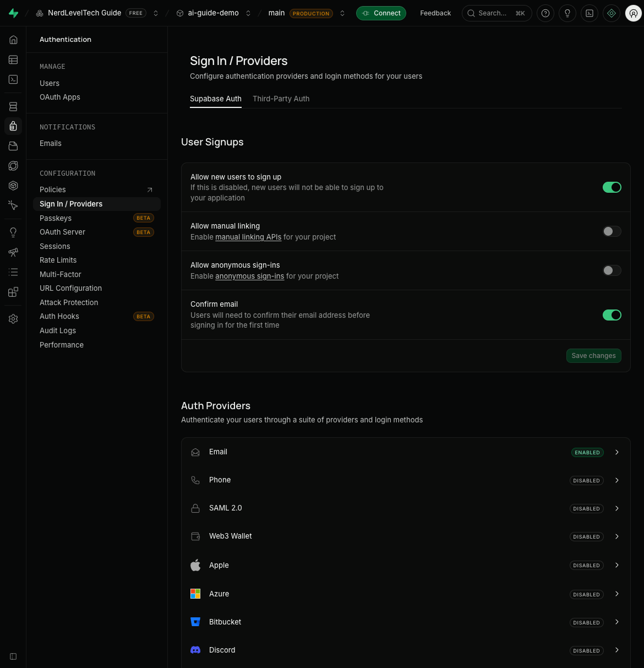The width and height of the screenshot is (644, 668).
Task: Expand the SAML 2.0 provider chevron
Action: (x=617, y=508)
